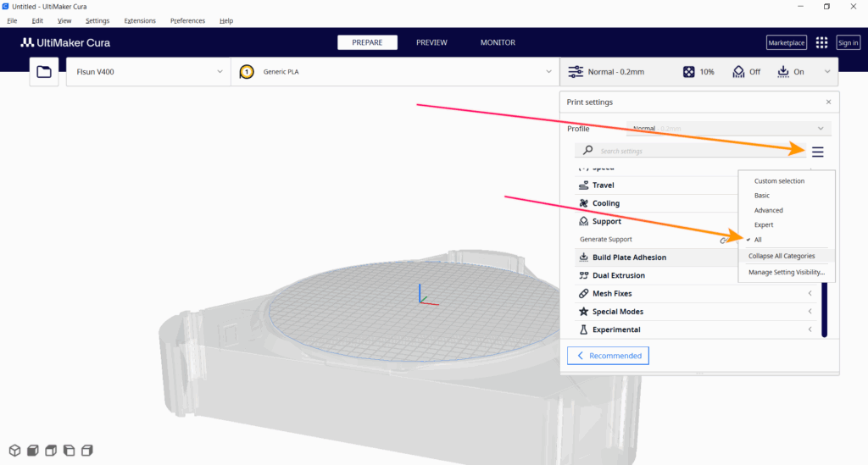
Task: Click the infill density icon
Action: (x=688, y=72)
